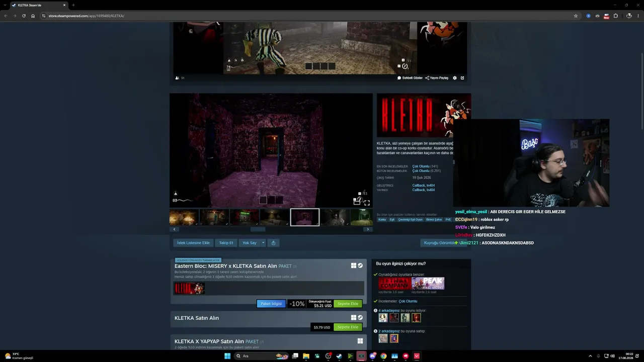The height and width of the screenshot is (362, 644).
Task: Click the screenshot strip scrollbar handle
Action: click(258, 229)
